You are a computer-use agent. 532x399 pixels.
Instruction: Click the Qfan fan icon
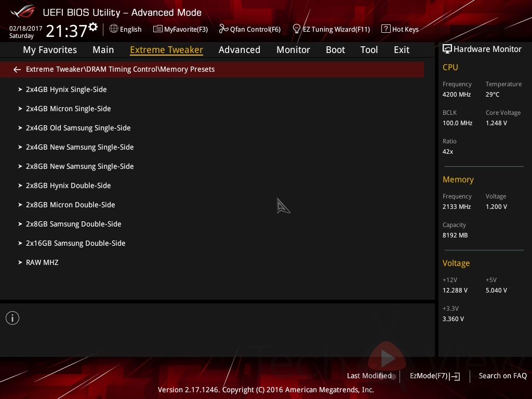click(x=223, y=29)
